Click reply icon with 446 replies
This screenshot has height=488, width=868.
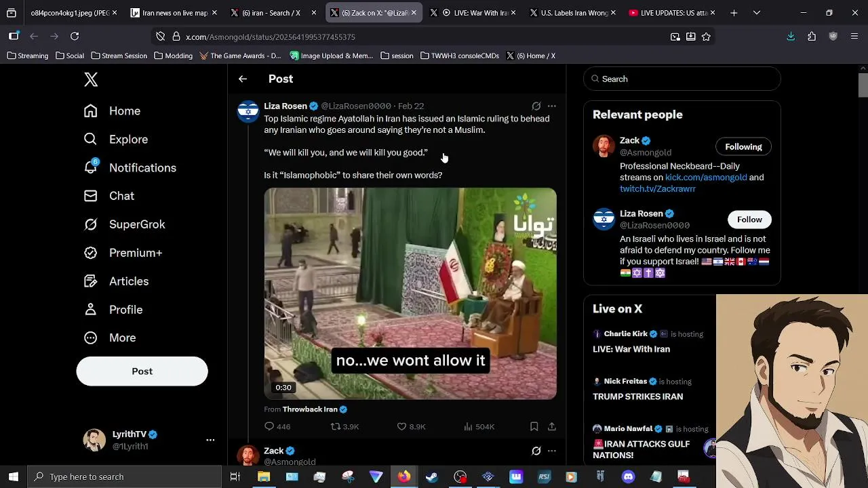pos(277,426)
